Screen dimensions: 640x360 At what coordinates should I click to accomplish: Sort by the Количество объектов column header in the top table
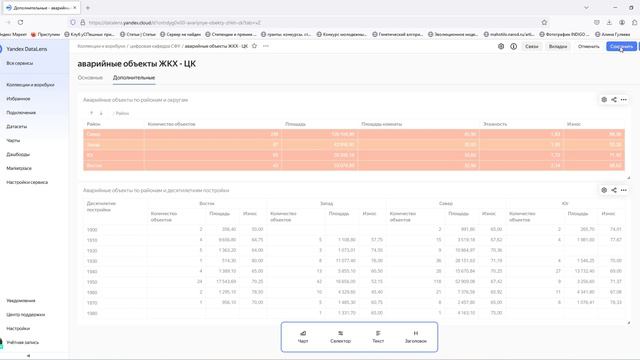pos(171,124)
